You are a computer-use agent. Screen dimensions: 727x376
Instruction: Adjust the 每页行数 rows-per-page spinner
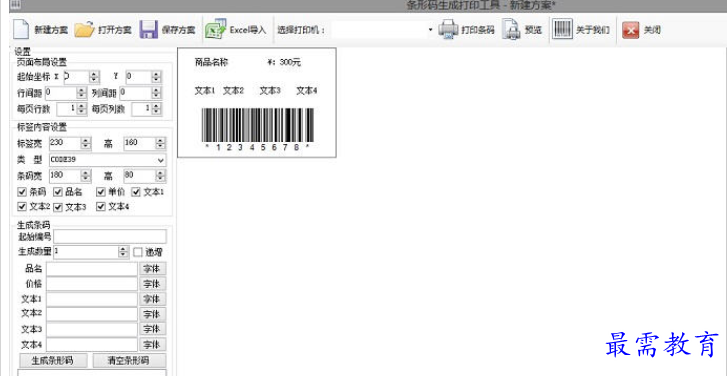point(82,109)
